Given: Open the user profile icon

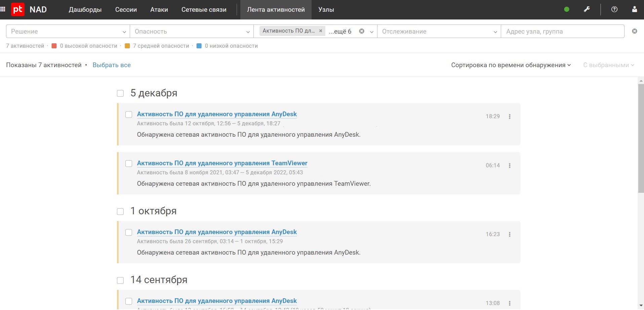Looking at the screenshot, I should pyautogui.click(x=635, y=9).
